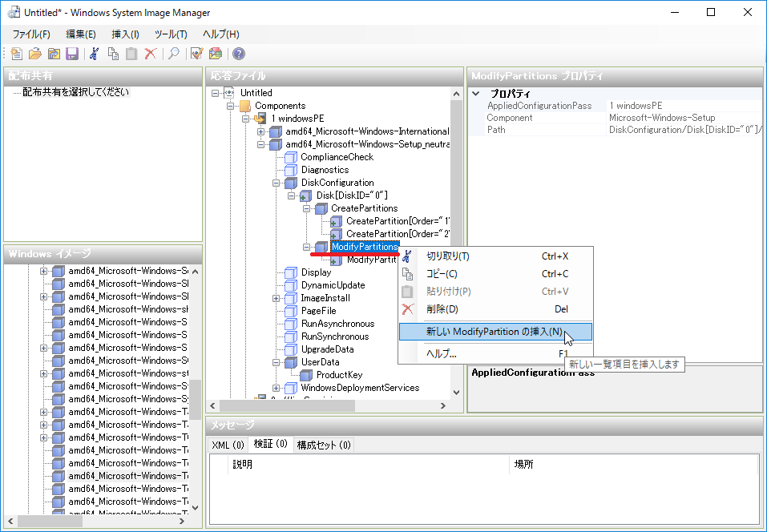The width and height of the screenshot is (767, 532).
Task: Click the cube icon beside Diagnostics
Action: tap(291, 170)
